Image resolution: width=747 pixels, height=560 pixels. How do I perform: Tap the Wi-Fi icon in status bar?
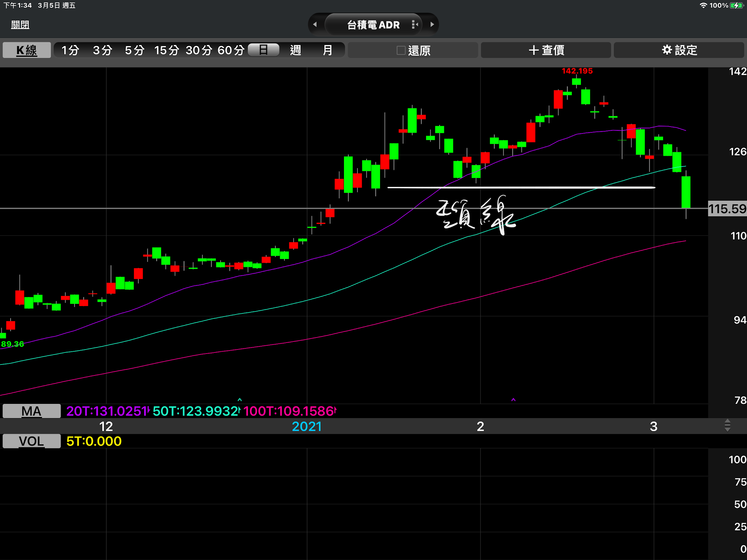703,5
